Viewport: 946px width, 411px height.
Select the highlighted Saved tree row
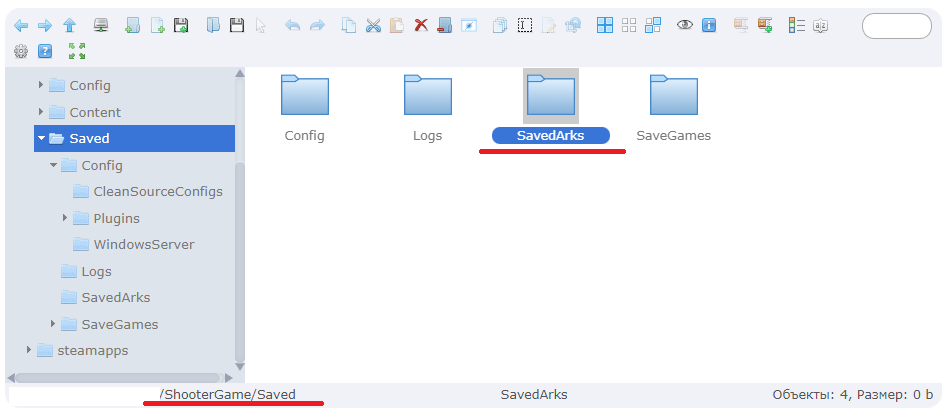(x=134, y=138)
